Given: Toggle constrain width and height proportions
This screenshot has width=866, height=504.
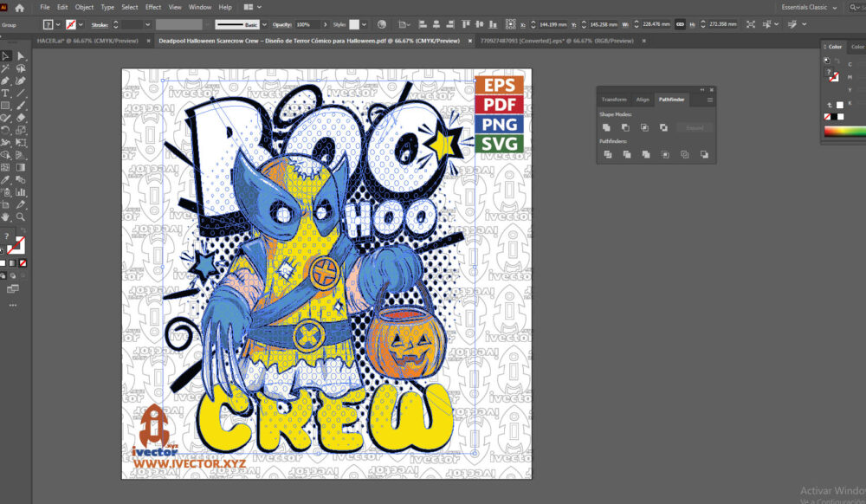Looking at the screenshot, I should (x=680, y=24).
